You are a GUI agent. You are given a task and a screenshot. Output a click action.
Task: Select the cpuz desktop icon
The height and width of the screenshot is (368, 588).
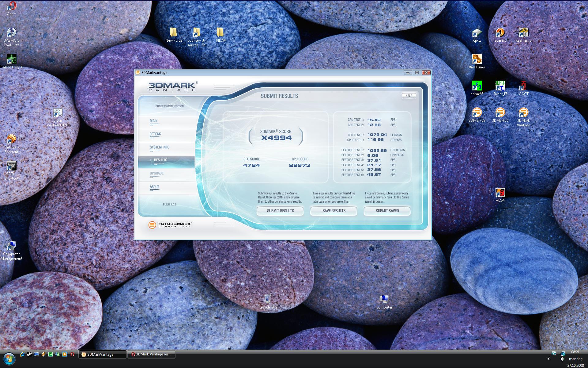[x=477, y=35]
